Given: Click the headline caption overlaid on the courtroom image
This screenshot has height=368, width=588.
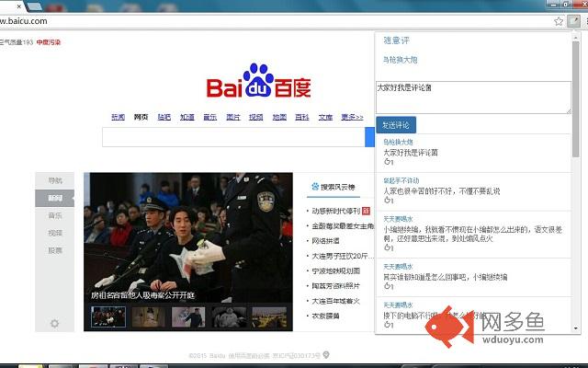Looking at the screenshot, I should pos(142,295).
